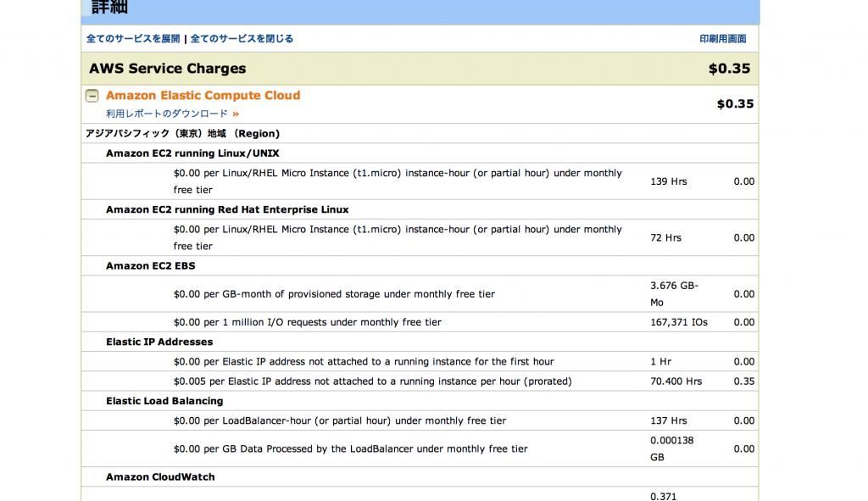
Task: Click the AWS Service Charges total of $0.35
Action: (x=730, y=68)
